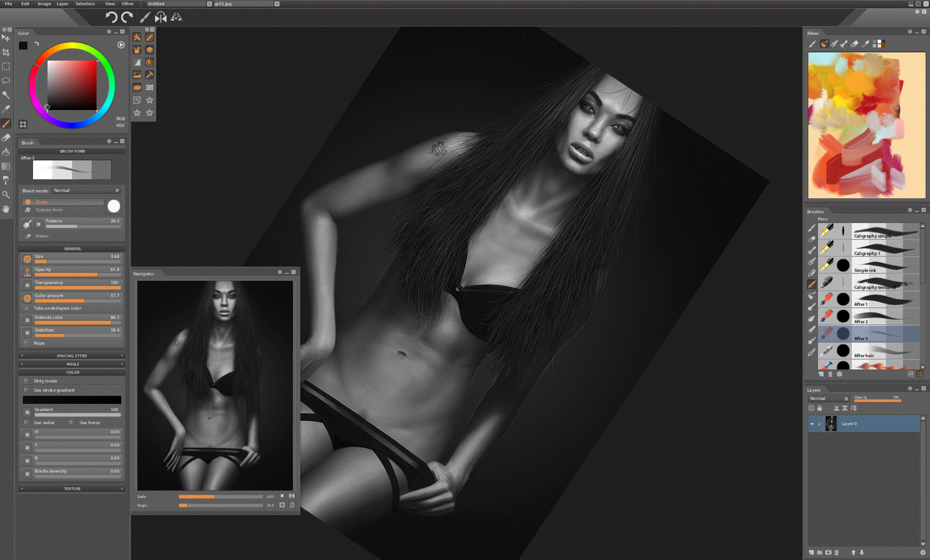Select the Simple ink brush
930x560 pixels.
pyautogui.click(x=868, y=265)
